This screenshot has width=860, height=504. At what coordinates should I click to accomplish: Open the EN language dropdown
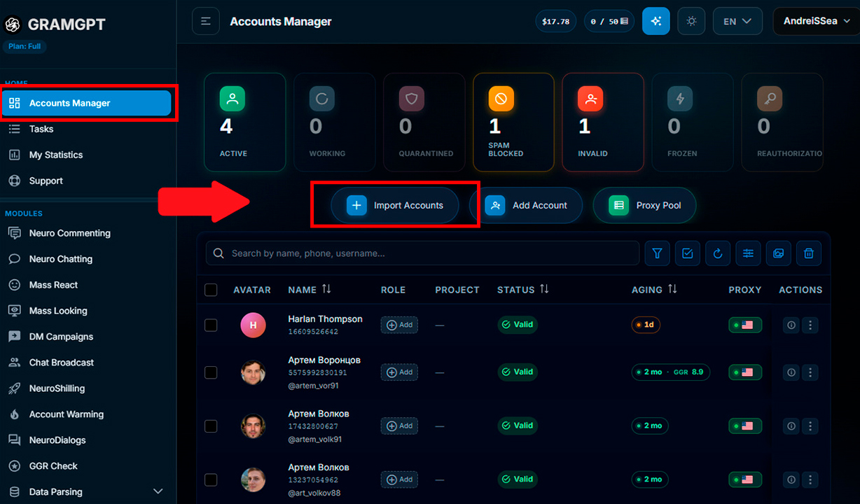tap(737, 22)
